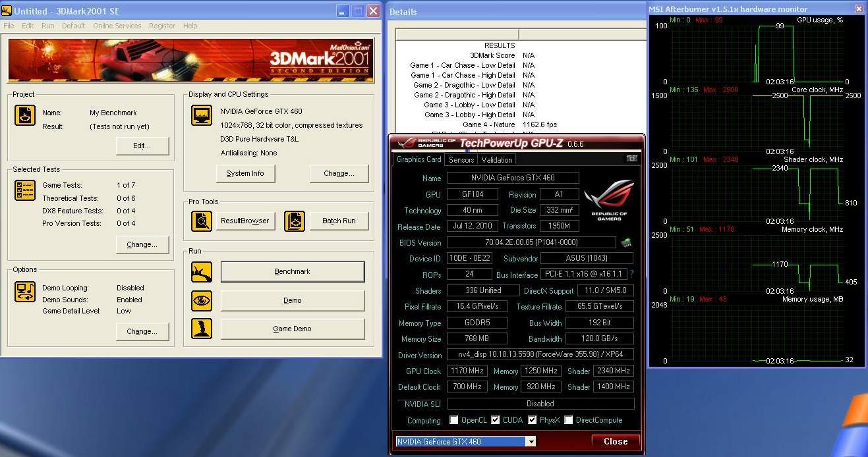Click Change... button under Display Settings
Screen dimensions: 868x457
[339, 173]
